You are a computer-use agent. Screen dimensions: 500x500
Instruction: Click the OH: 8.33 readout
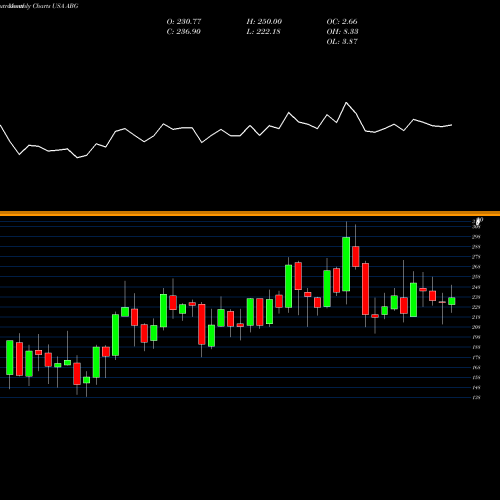point(342,32)
